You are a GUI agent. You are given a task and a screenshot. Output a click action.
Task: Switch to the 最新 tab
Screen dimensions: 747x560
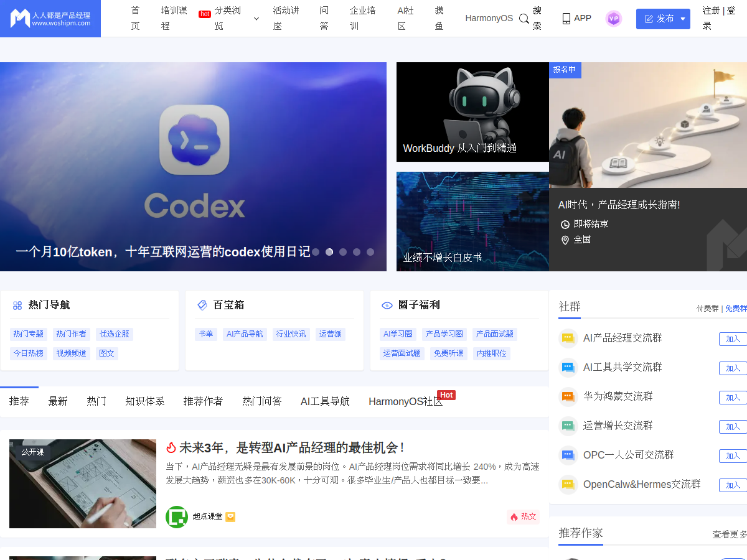pos(58,401)
